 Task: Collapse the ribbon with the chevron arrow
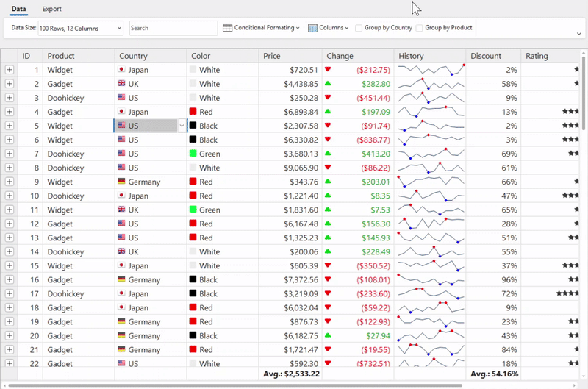(579, 33)
